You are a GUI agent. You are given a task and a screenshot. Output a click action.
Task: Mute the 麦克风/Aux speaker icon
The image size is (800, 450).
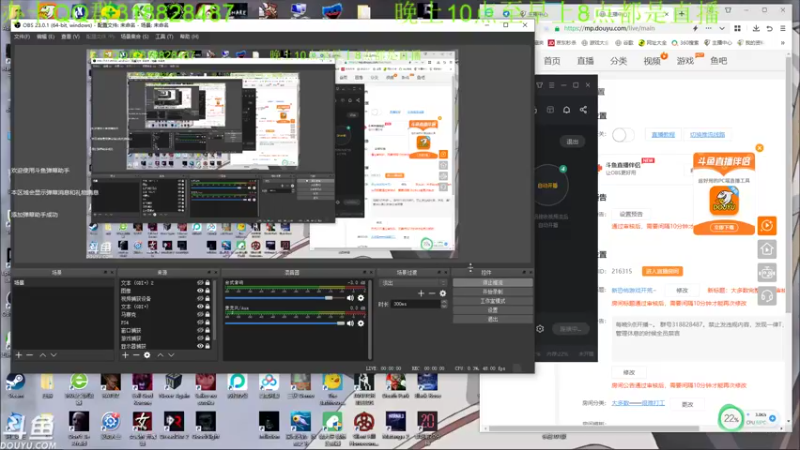pos(350,323)
